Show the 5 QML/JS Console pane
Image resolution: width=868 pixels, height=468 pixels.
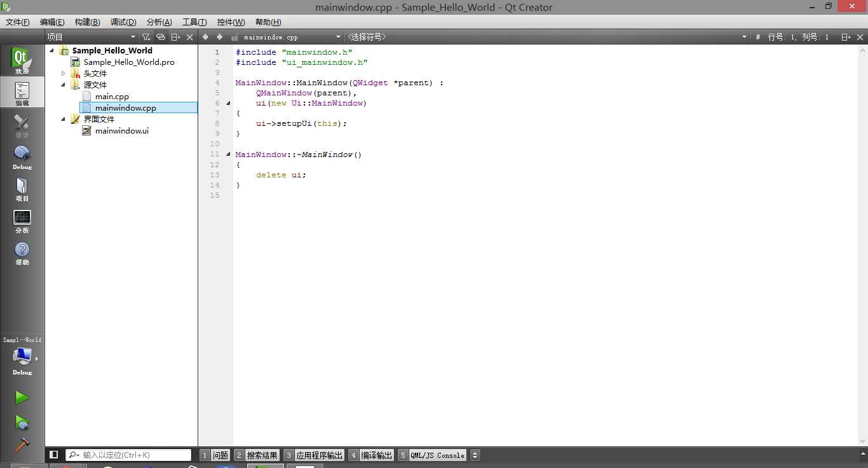pos(432,455)
